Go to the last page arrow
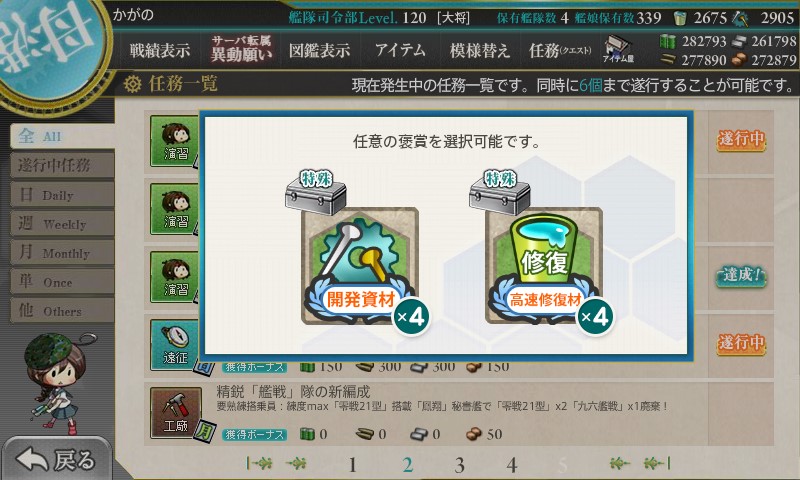Viewport: 800px width, 480px height. (657, 463)
